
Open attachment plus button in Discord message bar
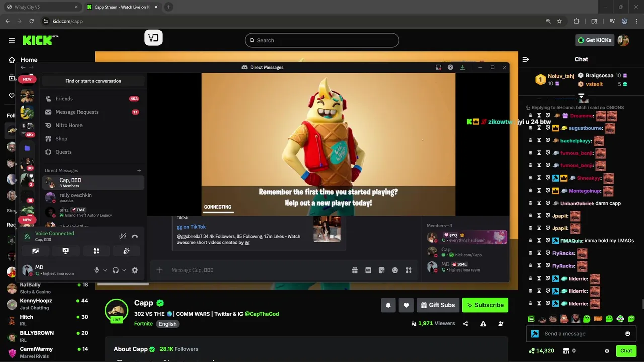coord(159,270)
